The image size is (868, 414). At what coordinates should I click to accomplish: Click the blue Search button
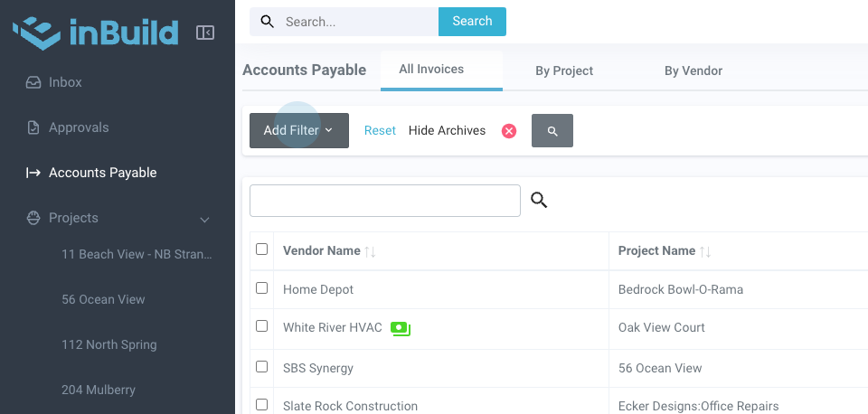pos(472,22)
